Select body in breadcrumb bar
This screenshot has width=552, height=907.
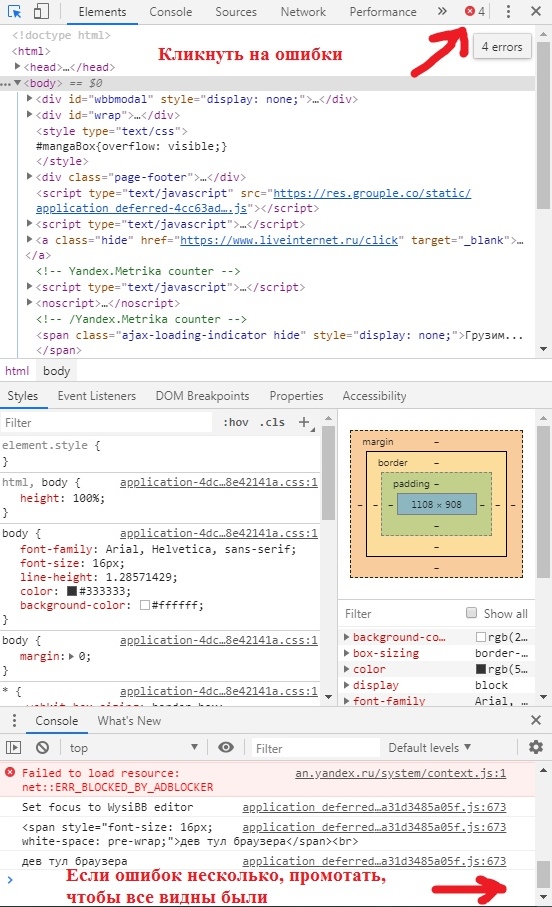pos(56,371)
